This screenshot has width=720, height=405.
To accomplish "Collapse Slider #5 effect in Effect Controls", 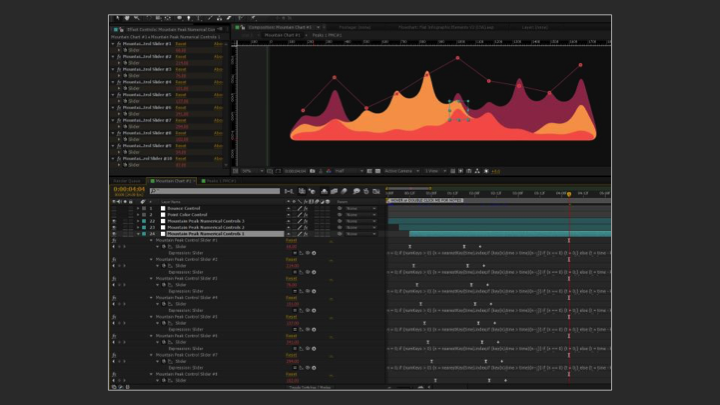I will click(x=113, y=95).
